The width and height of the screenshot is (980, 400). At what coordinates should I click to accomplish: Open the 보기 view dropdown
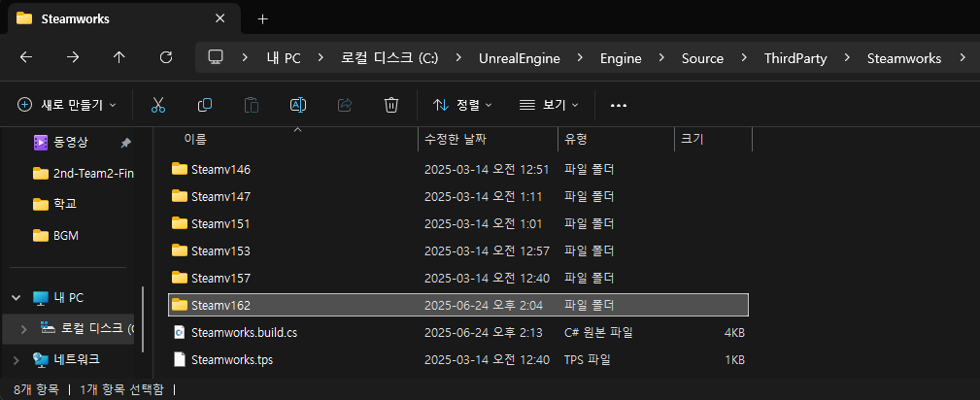[x=549, y=105]
